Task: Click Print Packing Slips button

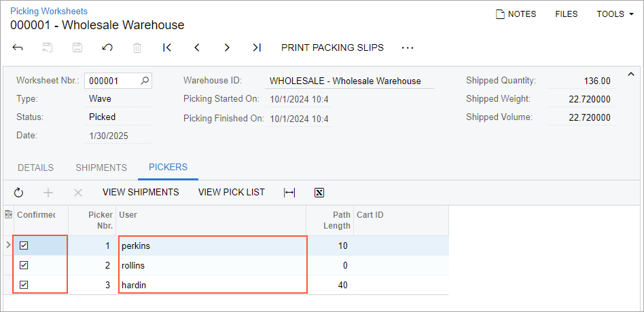Action: tap(332, 47)
